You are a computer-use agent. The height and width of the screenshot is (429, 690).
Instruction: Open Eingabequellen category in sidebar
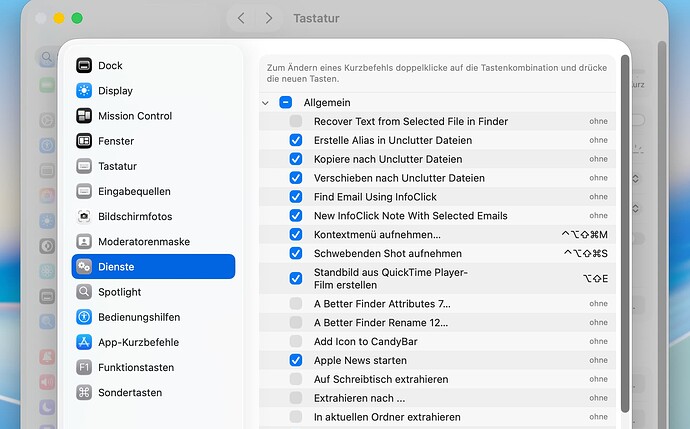(134, 191)
